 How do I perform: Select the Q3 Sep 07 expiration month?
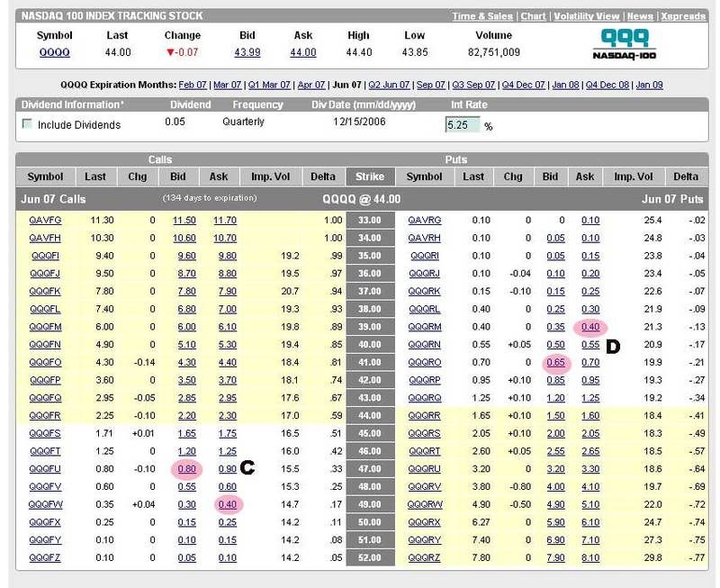[473, 85]
